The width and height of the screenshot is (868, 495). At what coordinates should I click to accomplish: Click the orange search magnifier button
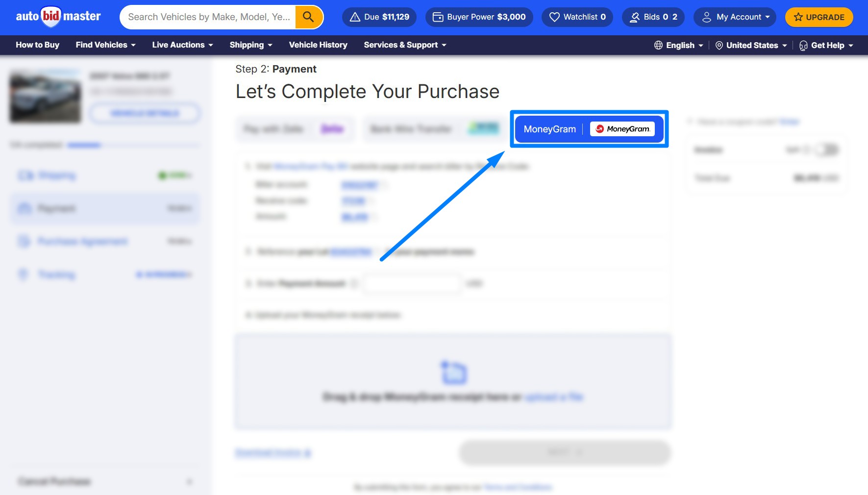(x=308, y=17)
